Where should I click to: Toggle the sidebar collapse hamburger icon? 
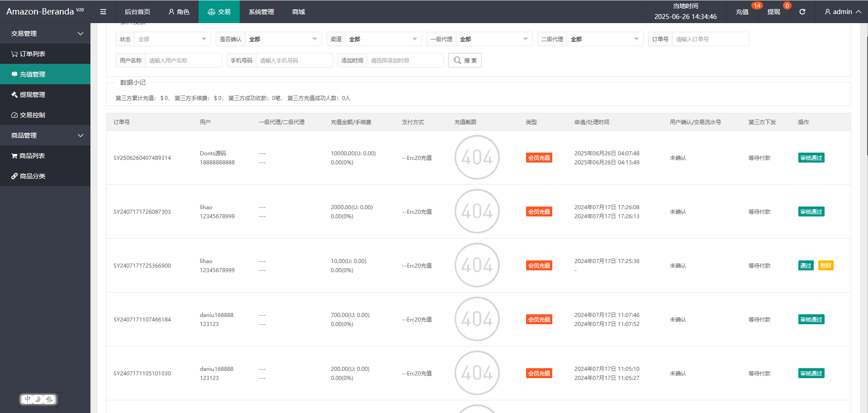click(103, 12)
